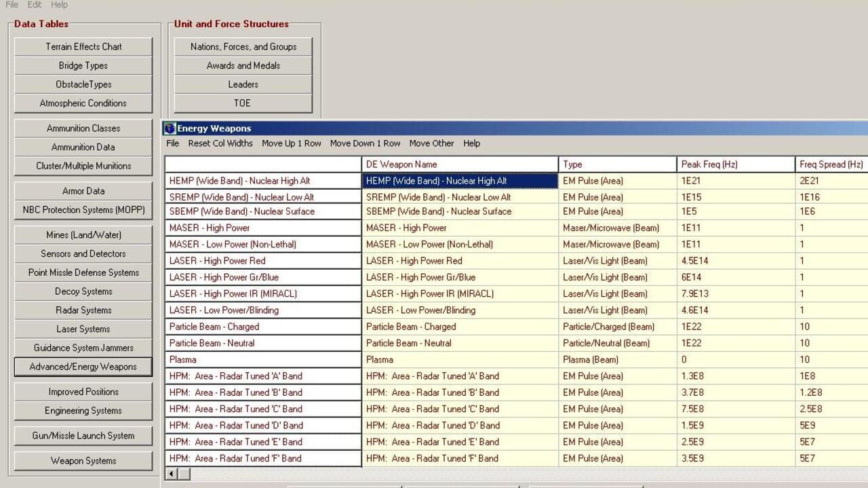
Task: Click the Weapon Systems button
Action: tap(83, 461)
